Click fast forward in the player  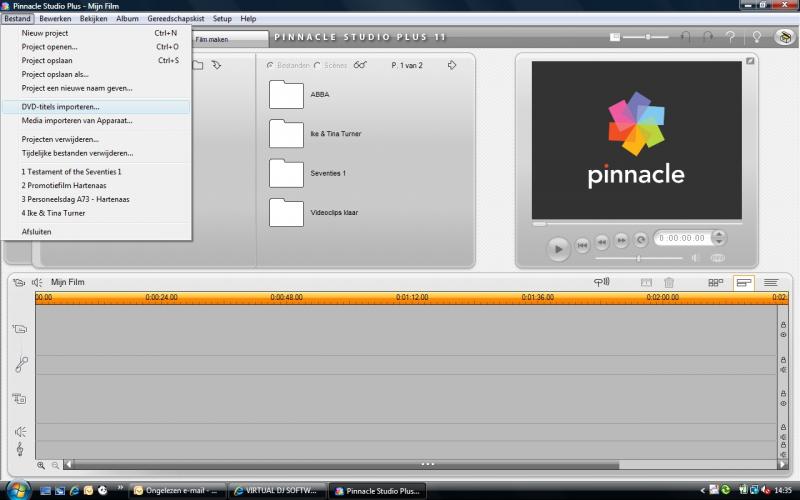[621, 240]
